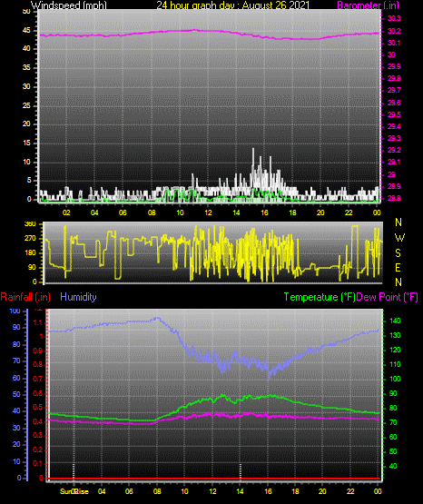Click the 25 value on the windspeed axis
Viewport: 423px width, 504px height.
26,105
